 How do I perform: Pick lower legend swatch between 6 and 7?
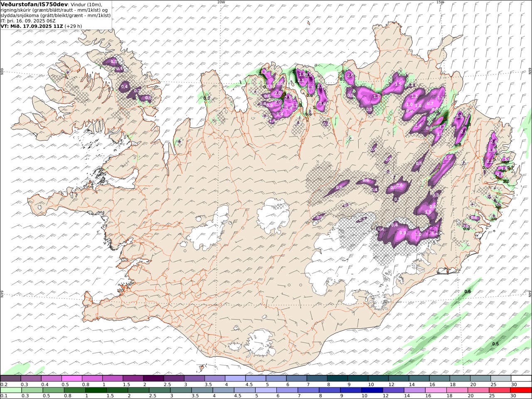pyautogui.click(x=287, y=390)
